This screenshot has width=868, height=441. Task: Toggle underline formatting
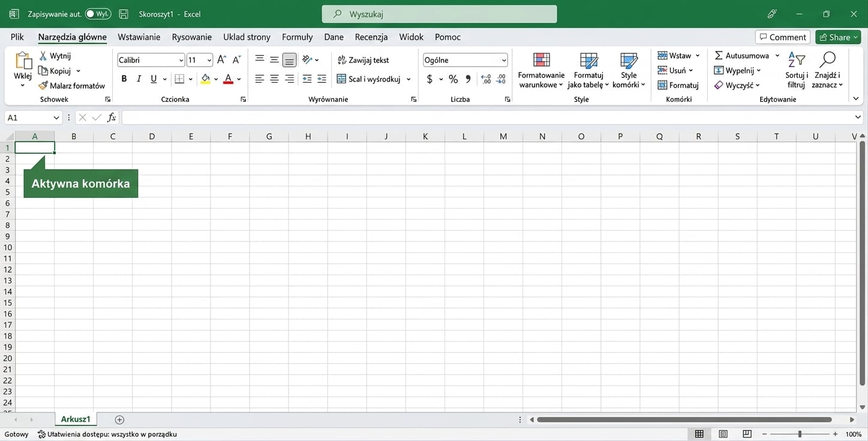[x=154, y=79]
